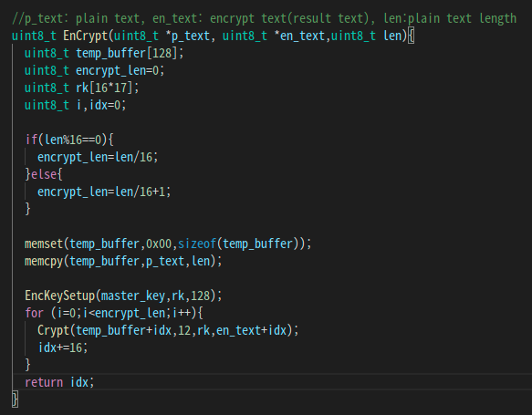Click the final closing brace of function
532x415 pixels.
[x=15, y=399]
